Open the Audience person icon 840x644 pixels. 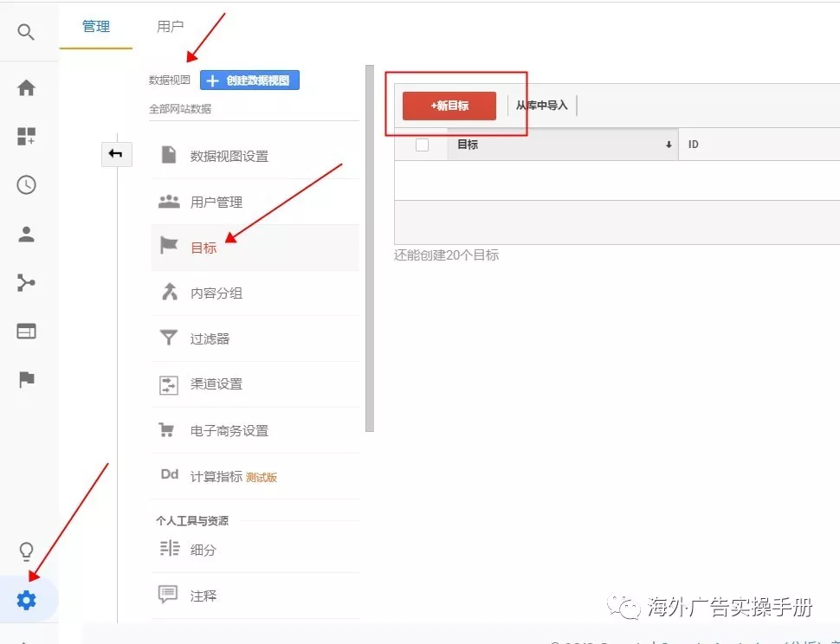26,234
